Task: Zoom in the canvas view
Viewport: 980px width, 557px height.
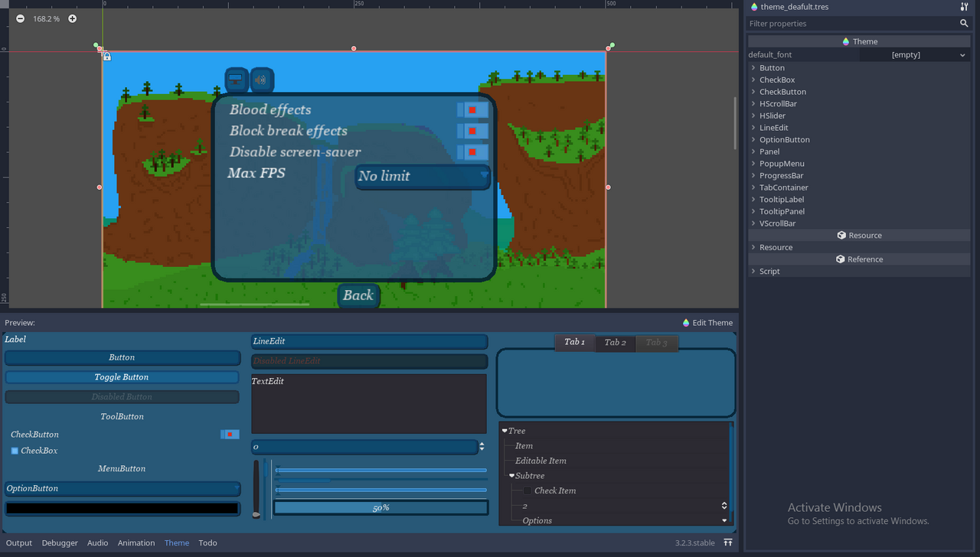Action: point(72,18)
